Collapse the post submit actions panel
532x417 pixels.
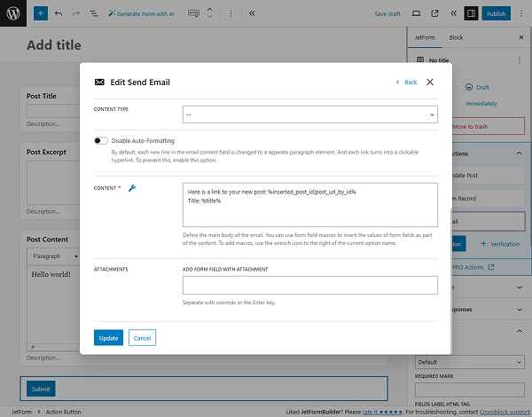click(x=519, y=153)
